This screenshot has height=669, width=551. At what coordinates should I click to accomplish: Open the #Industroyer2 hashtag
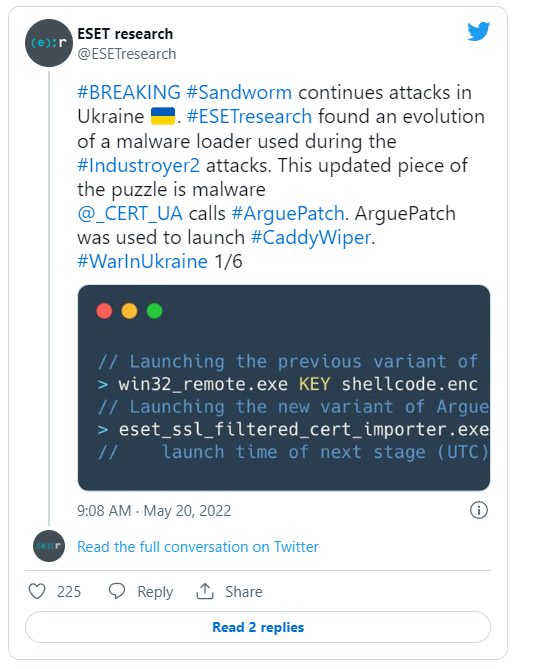(138, 165)
